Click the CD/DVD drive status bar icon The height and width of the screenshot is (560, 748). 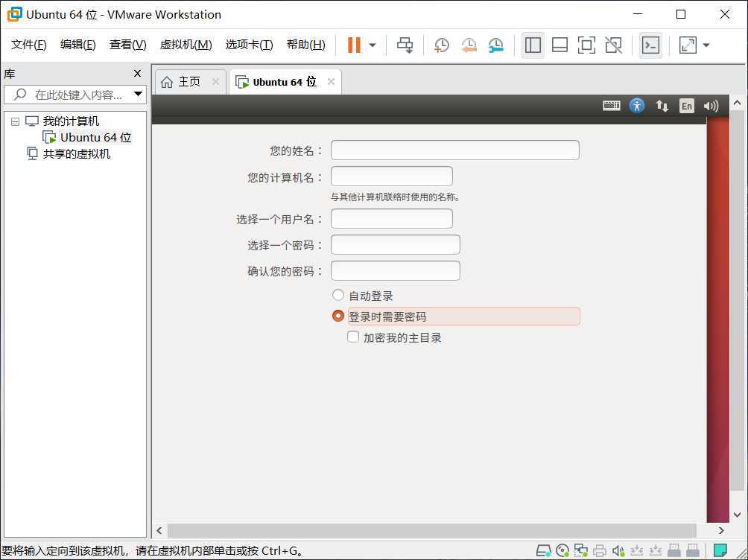[563, 551]
